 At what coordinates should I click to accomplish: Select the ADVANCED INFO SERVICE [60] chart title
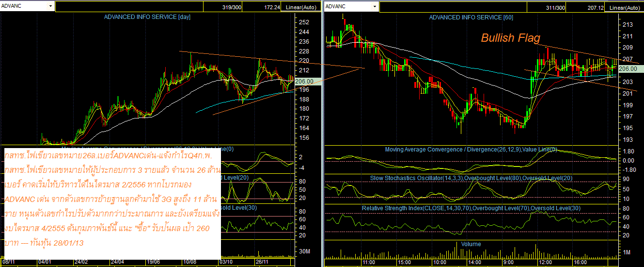point(471,17)
